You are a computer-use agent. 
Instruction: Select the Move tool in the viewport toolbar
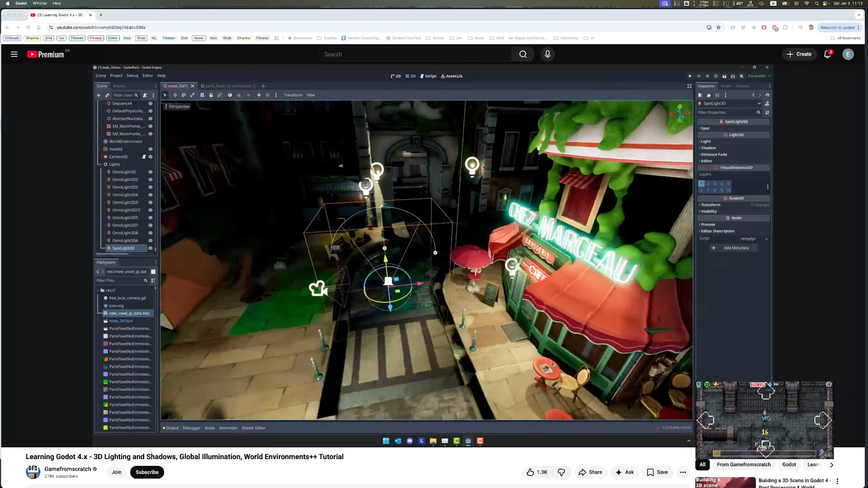[175, 95]
